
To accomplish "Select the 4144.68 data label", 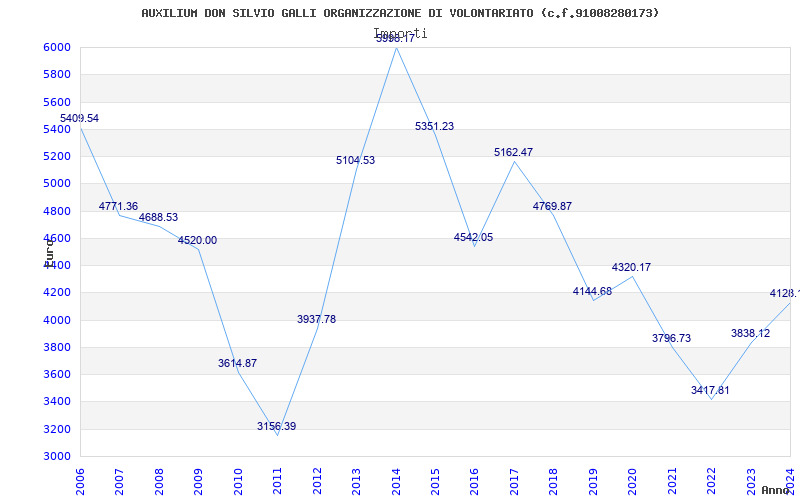I will [592, 291].
